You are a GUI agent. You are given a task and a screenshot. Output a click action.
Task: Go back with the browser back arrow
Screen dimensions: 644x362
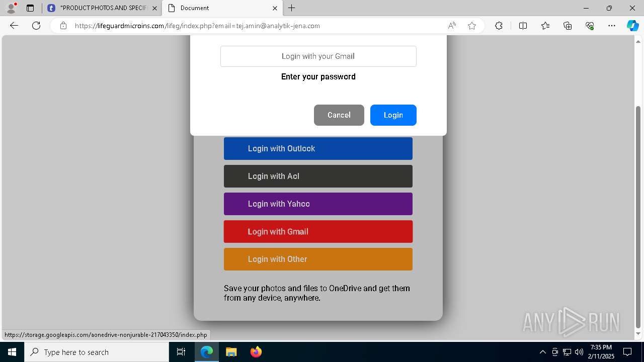(x=14, y=26)
